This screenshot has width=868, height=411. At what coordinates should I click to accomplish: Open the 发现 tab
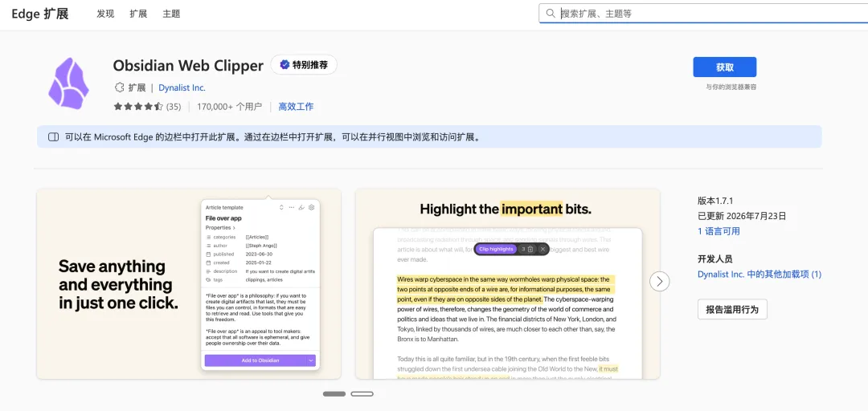105,14
